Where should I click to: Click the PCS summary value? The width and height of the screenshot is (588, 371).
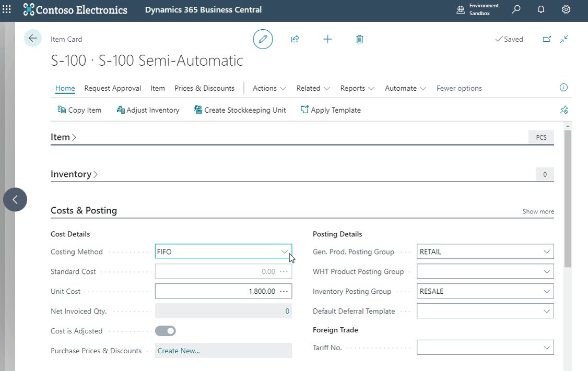[541, 137]
